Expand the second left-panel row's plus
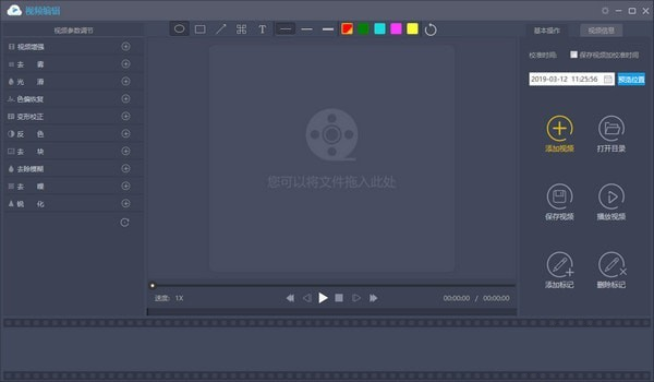The width and height of the screenshot is (657, 383). click(126, 64)
